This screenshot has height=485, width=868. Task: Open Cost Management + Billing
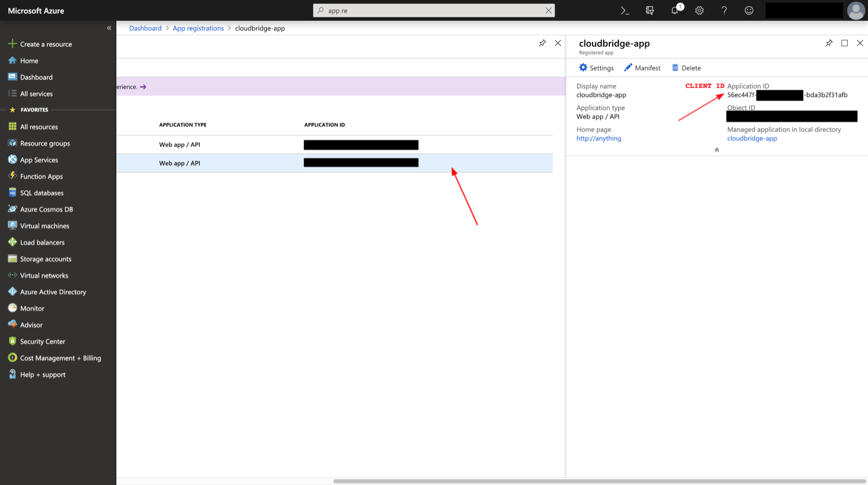pyautogui.click(x=54, y=358)
